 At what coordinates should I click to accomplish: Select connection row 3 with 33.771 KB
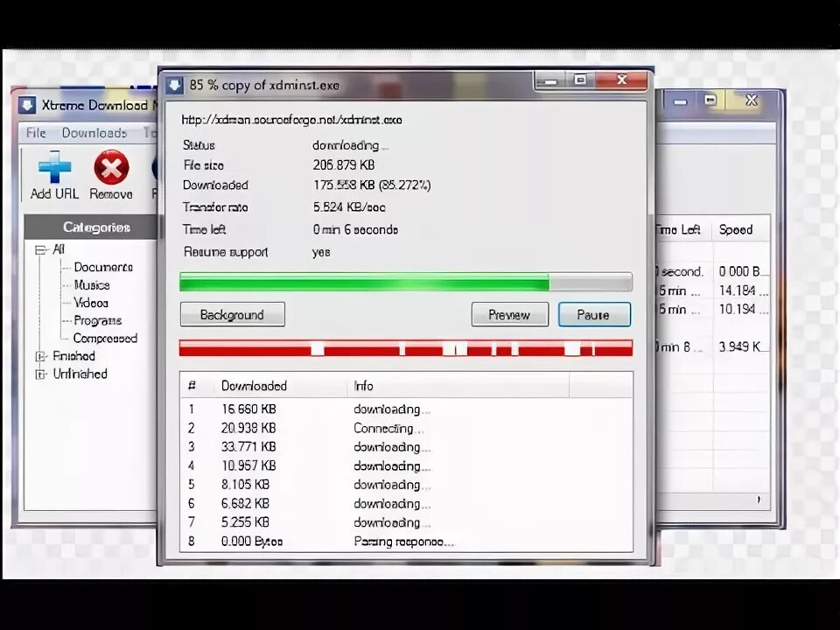(406, 447)
